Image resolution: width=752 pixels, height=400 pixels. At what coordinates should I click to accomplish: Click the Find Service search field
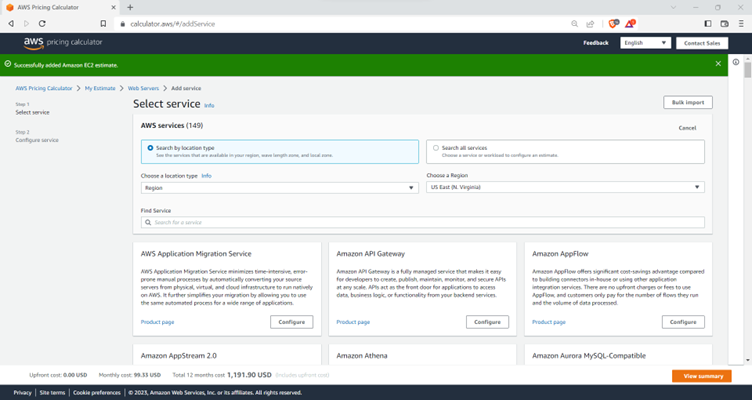pyautogui.click(x=423, y=222)
